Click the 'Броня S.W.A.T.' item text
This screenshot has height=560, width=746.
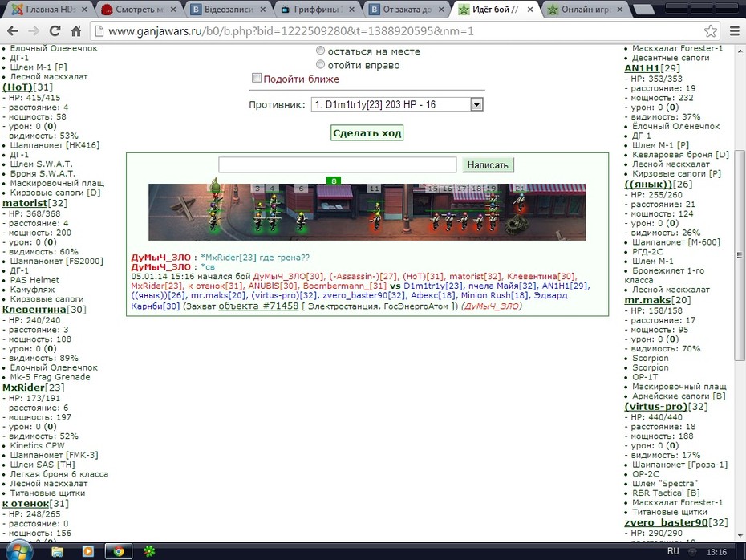click(x=43, y=173)
